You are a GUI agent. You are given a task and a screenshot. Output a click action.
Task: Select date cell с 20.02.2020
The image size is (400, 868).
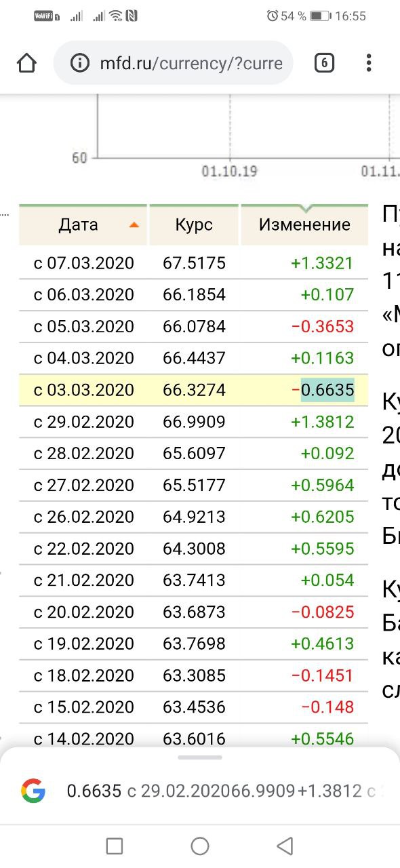84,612
